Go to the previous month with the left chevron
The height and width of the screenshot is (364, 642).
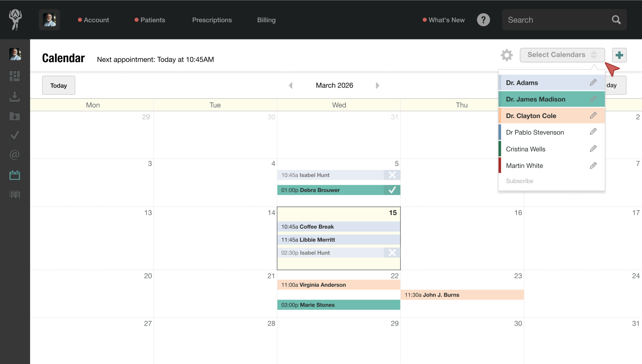[x=291, y=85]
